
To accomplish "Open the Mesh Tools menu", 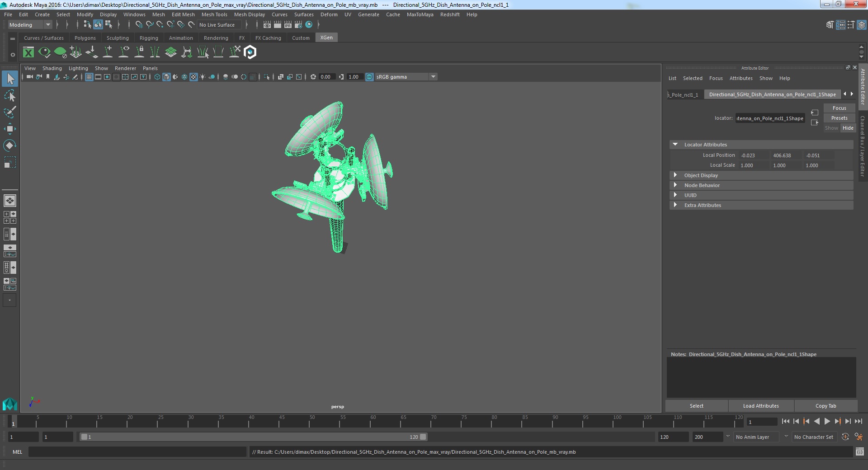I will pyautogui.click(x=214, y=14).
